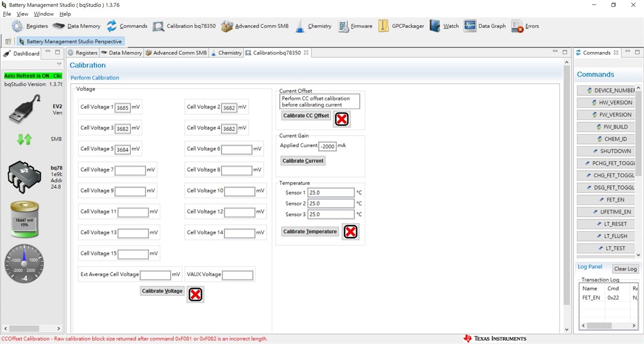Click red X status beside Calibrate CC Offset
The image size is (644, 344).
[341, 119]
